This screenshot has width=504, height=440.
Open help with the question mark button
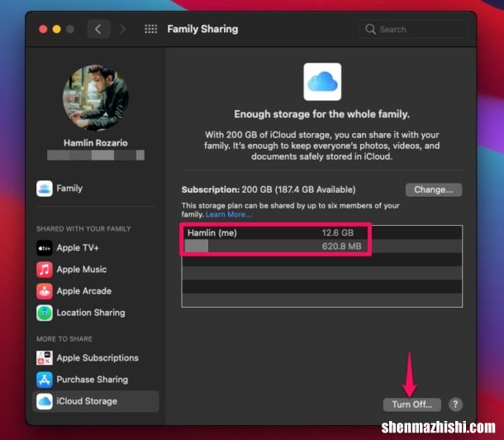(x=455, y=404)
